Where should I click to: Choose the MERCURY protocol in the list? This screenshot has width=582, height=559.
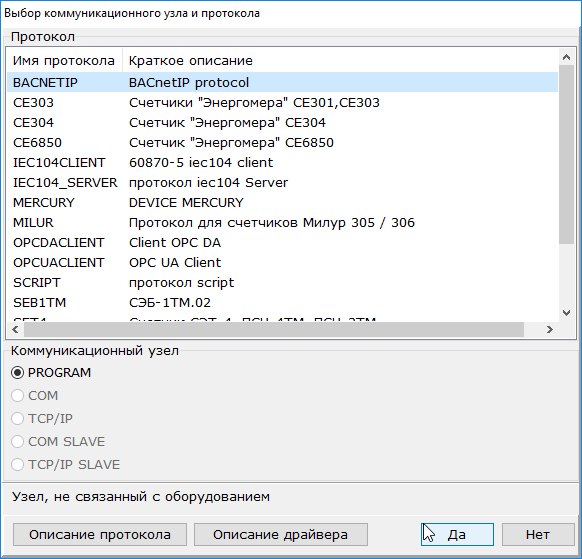282,203
